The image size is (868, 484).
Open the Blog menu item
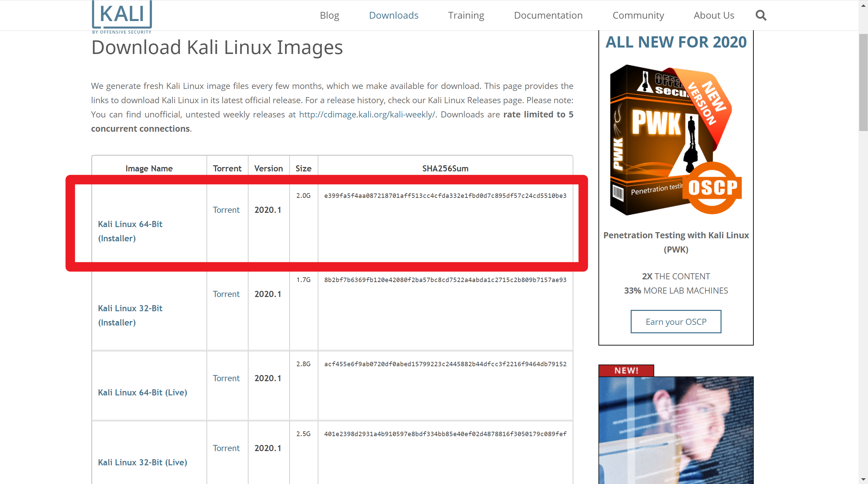[329, 15]
